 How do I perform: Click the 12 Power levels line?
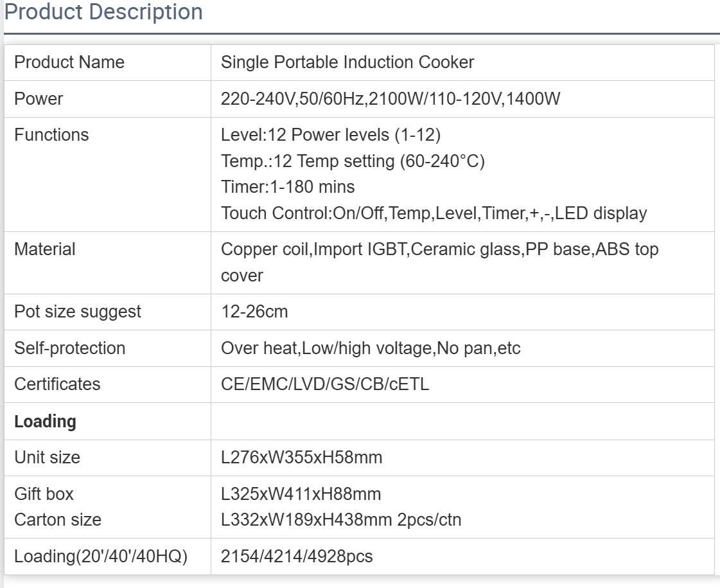pos(331,135)
